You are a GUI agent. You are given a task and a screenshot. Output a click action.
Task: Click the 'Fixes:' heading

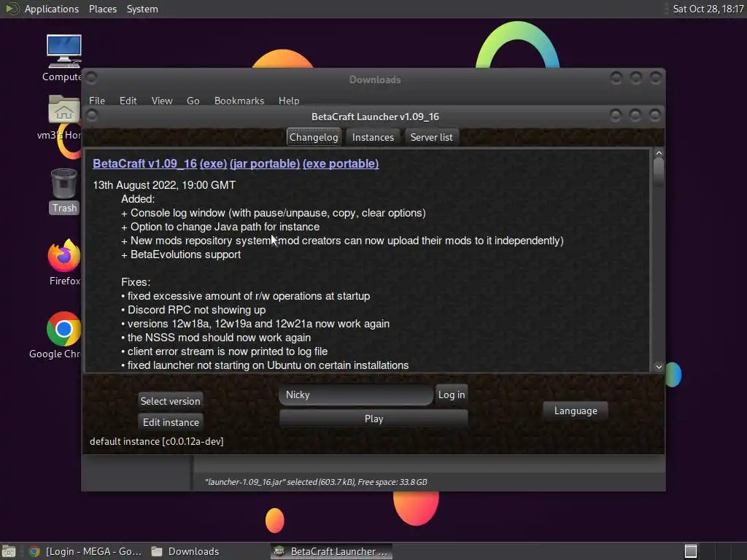coord(136,282)
